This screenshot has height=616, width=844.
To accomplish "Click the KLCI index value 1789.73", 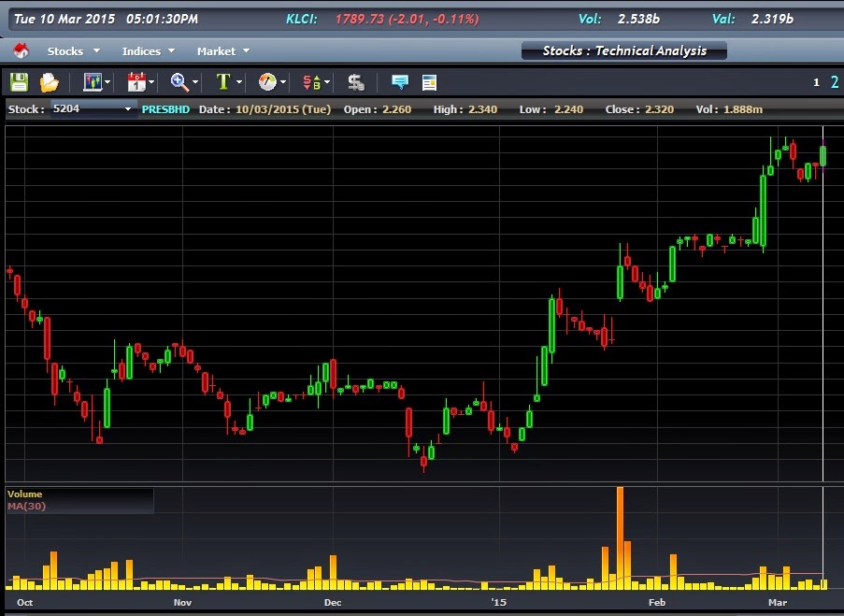I will 360,19.
